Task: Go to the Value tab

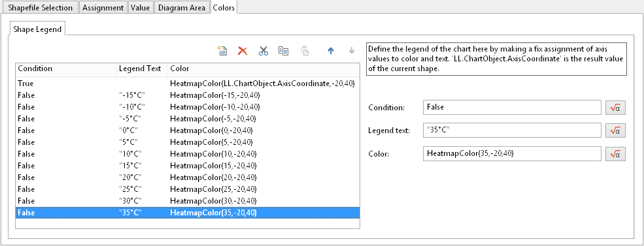Action: [141, 7]
